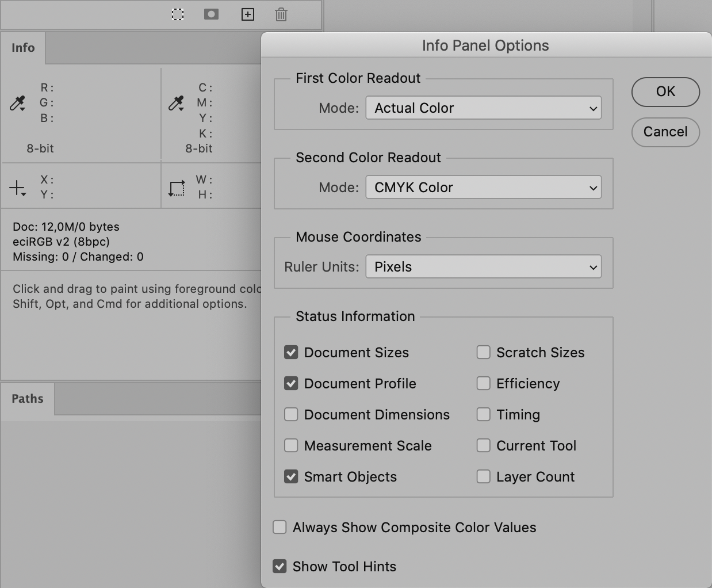Create a new path with the plus icon
The height and width of the screenshot is (588, 712).
[x=248, y=14]
